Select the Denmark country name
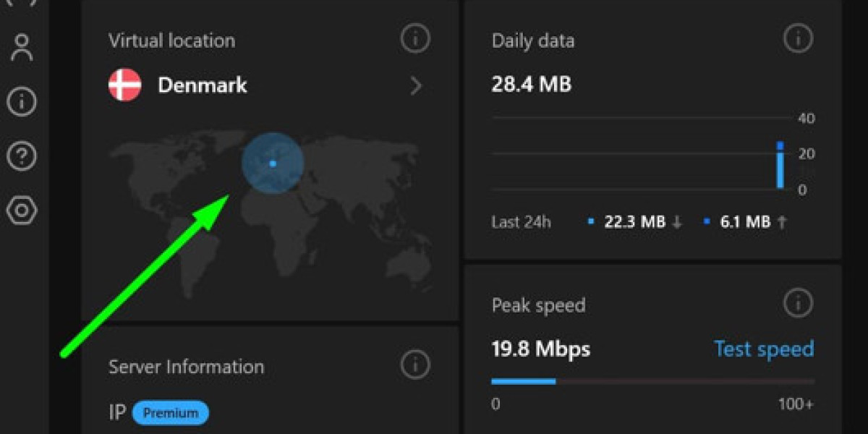This screenshot has height=434, width=868. tap(203, 85)
